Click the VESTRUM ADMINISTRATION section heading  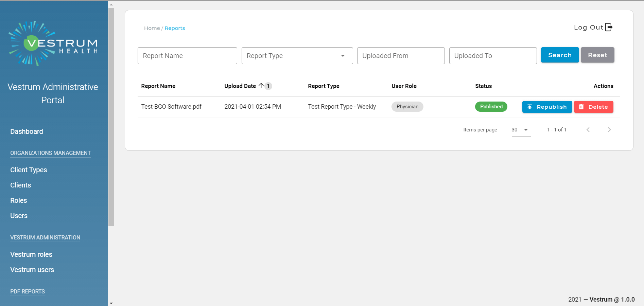pos(45,238)
